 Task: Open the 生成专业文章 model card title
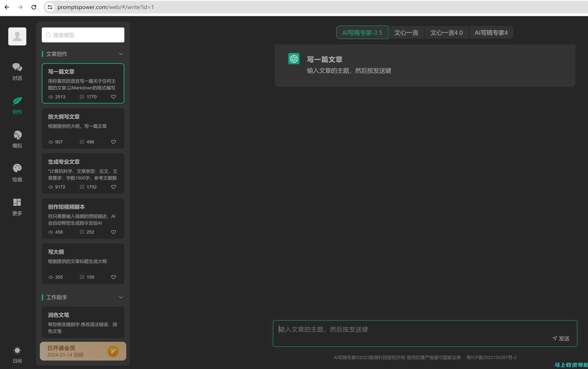[64, 162]
